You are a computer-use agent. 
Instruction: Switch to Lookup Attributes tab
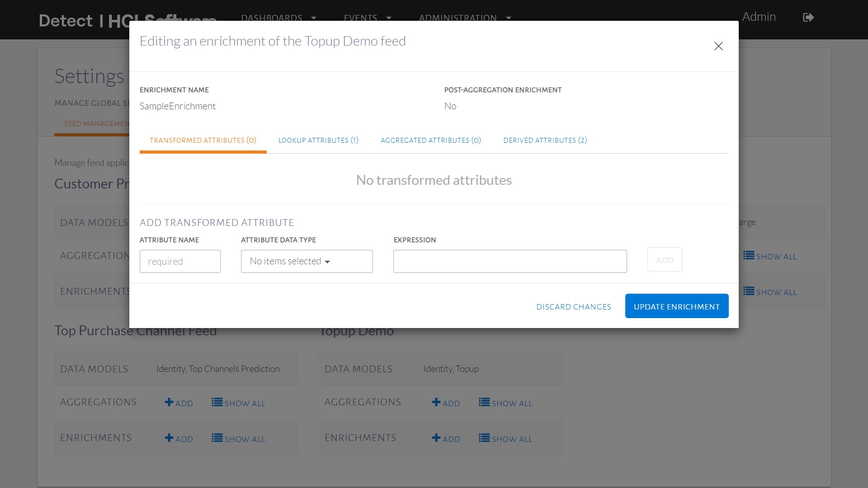point(318,141)
